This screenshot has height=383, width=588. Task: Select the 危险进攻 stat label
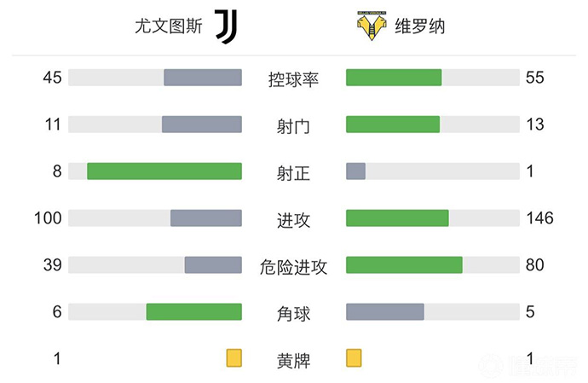pyautogui.click(x=294, y=267)
